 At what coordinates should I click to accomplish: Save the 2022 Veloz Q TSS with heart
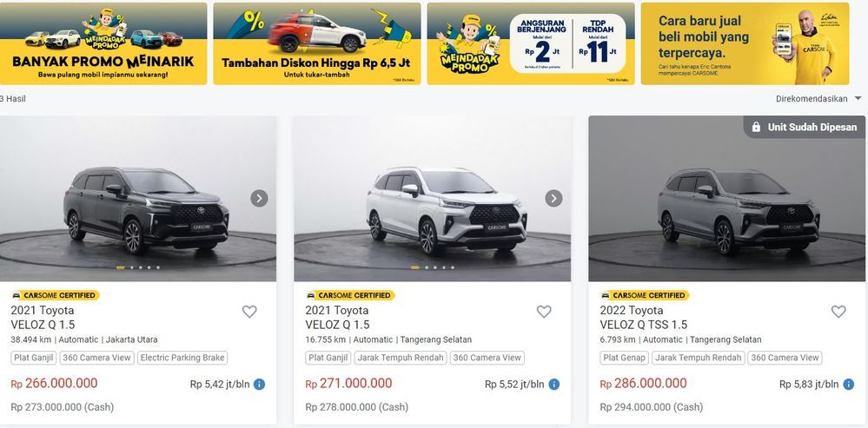(838, 312)
